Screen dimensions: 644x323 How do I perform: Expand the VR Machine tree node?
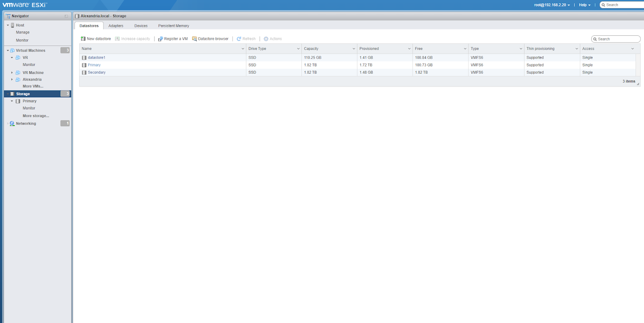[12, 72]
